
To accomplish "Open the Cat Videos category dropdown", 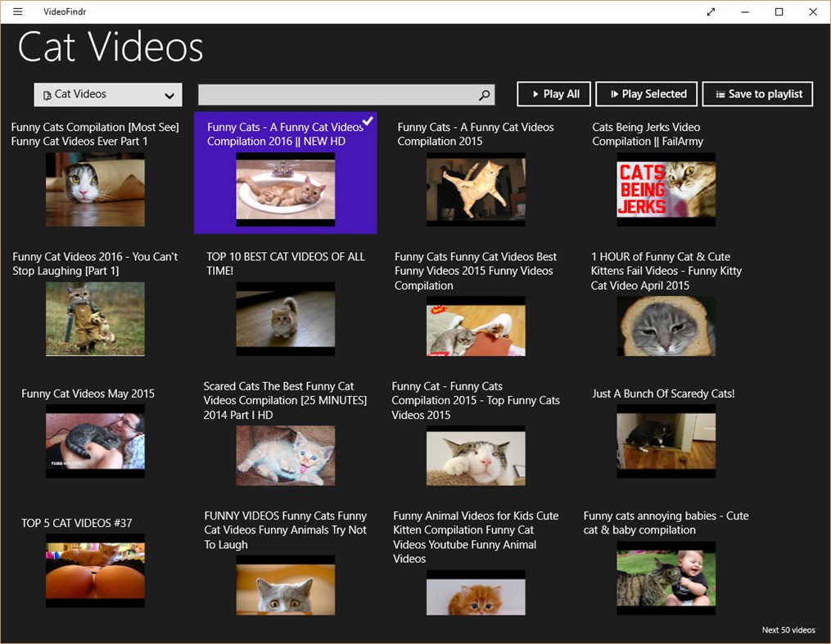I will 108,95.
